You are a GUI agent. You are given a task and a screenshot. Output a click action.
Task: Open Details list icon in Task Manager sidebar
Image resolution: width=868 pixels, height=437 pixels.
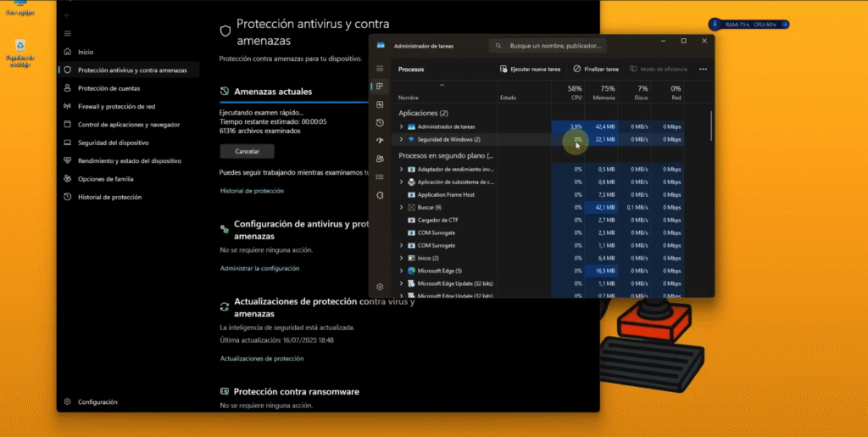(380, 176)
